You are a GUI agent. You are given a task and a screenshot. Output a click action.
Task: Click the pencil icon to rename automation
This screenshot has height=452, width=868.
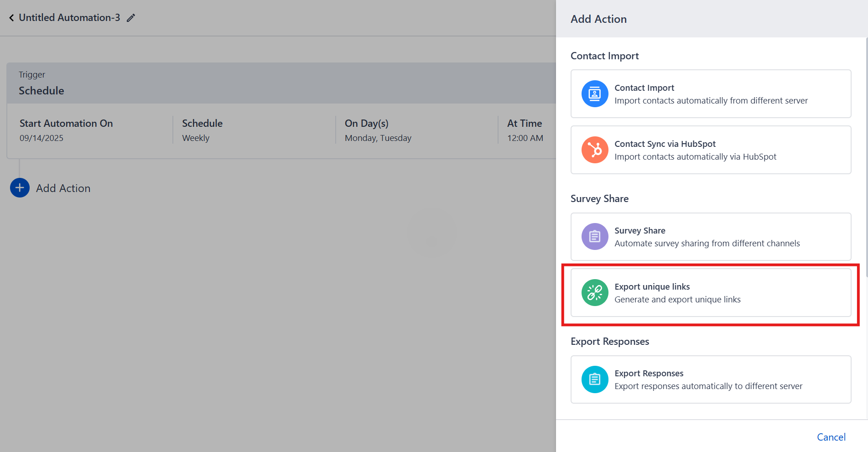tap(131, 18)
